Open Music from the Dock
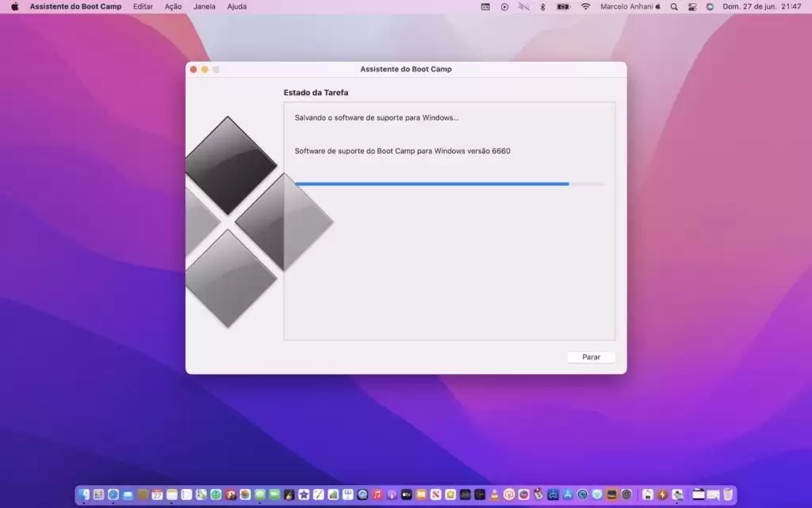812x508 pixels. coord(377,495)
